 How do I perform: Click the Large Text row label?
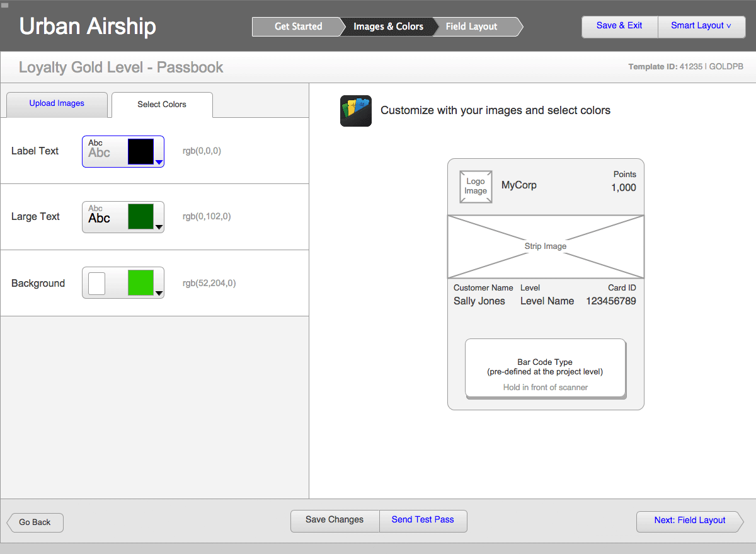pyautogui.click(x=35, y=217)
